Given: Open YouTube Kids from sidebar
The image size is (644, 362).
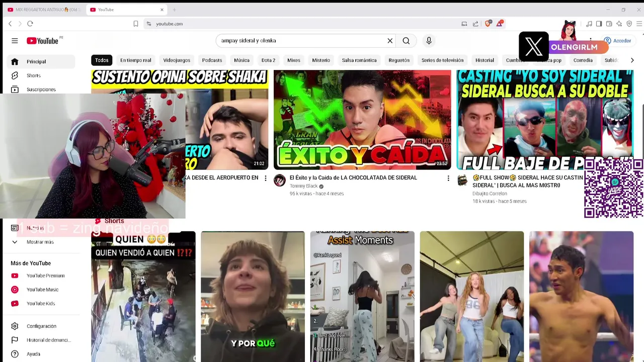Looking at the screenshot, I should coord(41,304).
